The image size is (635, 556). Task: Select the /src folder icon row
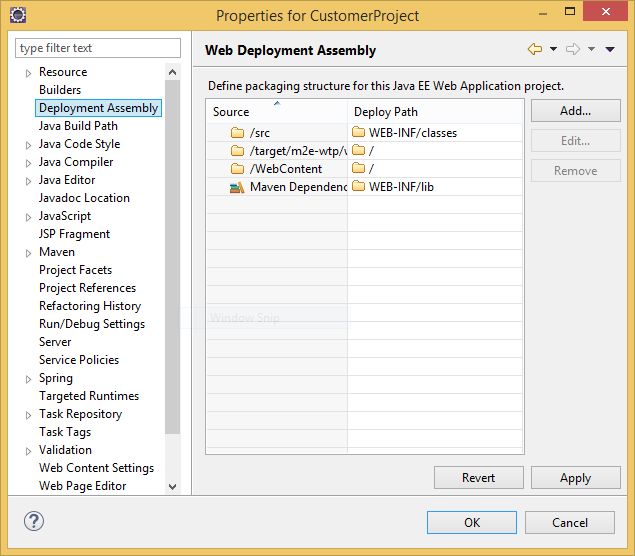point(237,132)
